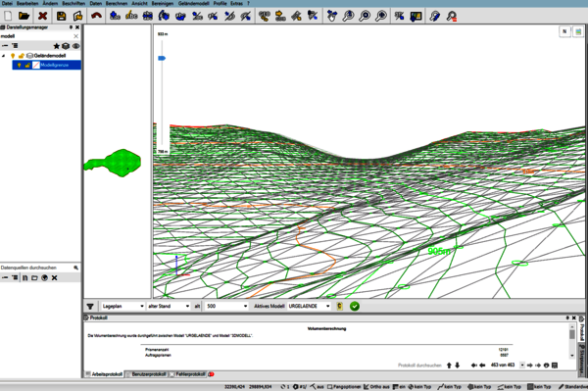Viewport: 588px width, 391px height.
Task: Click the red X delete icon in toolbar
Action: click(43, 16)
